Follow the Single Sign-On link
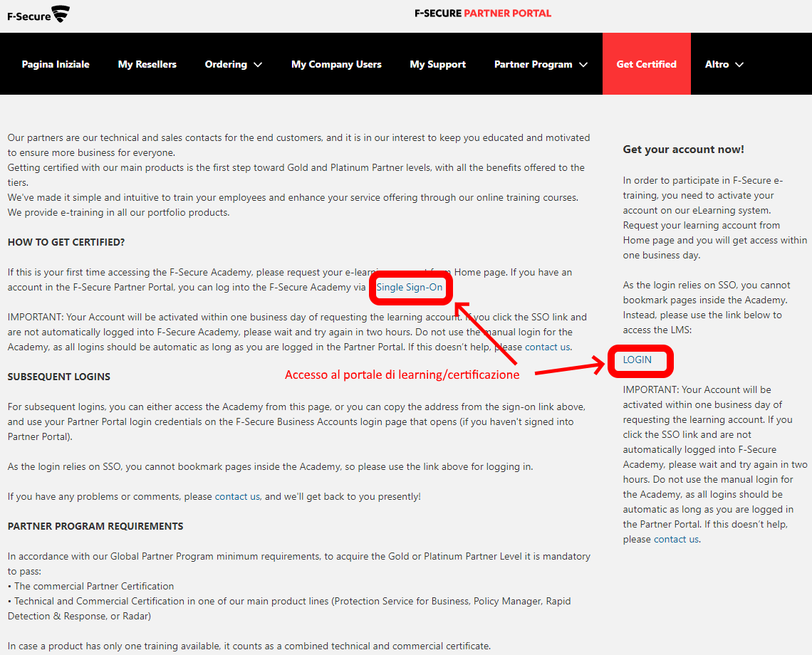 (409, 288)
